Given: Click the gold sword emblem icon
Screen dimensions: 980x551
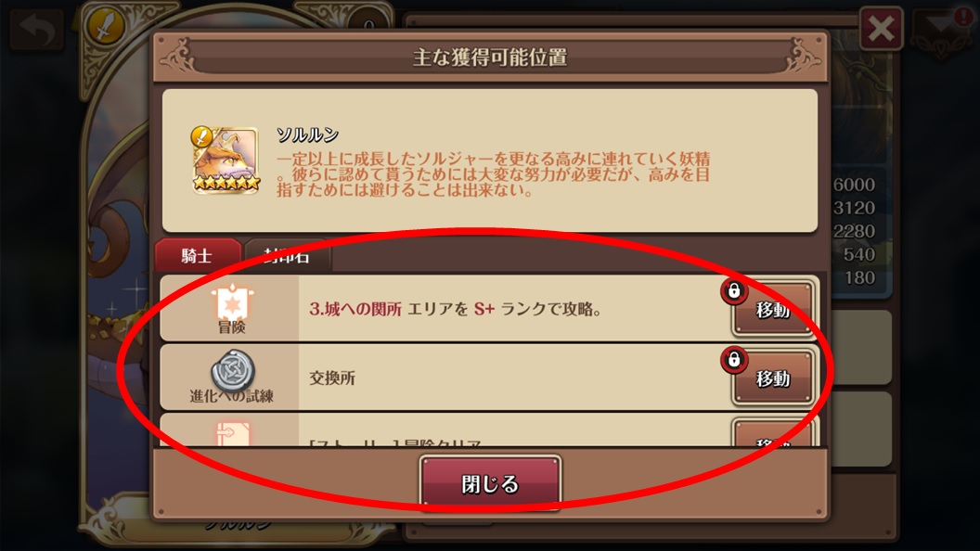Looking at the screenshot, I should click(x=105, y=26).
